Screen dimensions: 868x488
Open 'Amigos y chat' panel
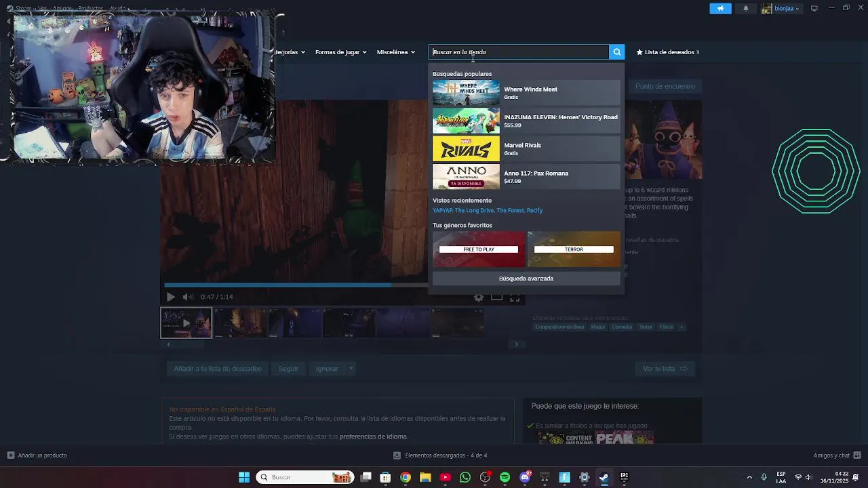[x=837, y=455]
